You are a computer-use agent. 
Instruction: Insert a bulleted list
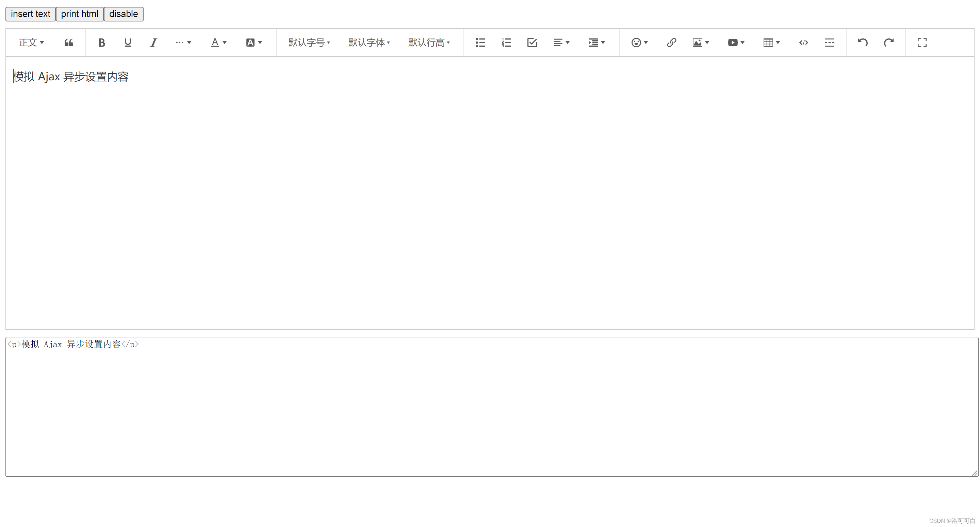[480, 43]
